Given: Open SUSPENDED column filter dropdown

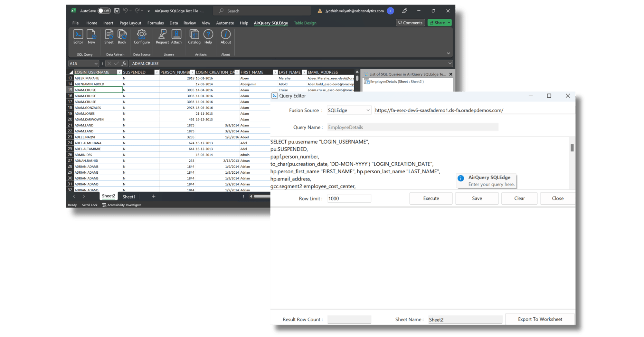Looking at the screenshot, I should (x=156, y=72).
